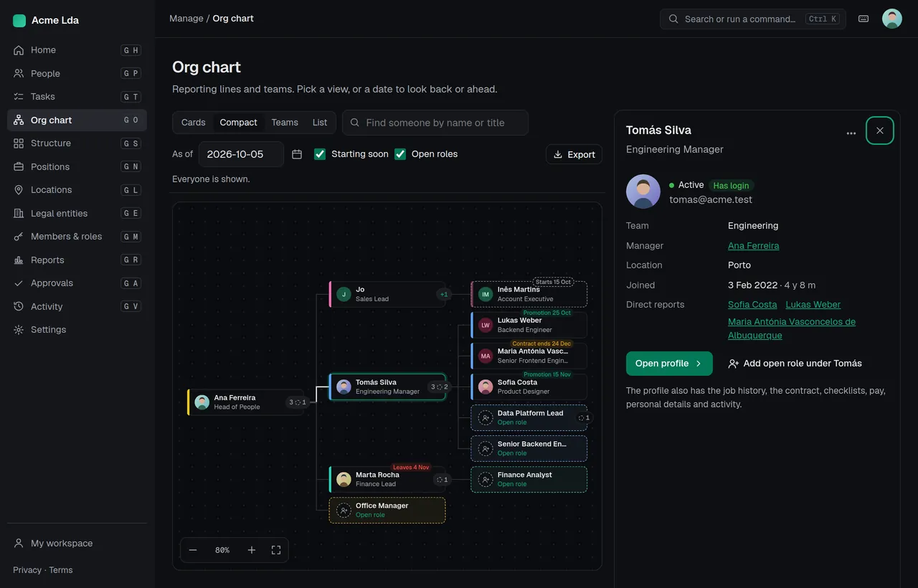The height and width of the screenshot is (588, 918).
Task: Click the calendar icon next to the date
Action: [297, 154]
